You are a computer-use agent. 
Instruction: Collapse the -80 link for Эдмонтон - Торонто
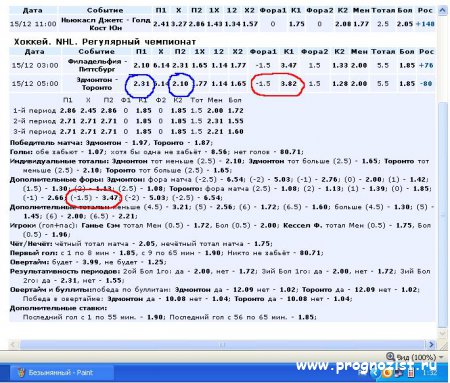[x=426, y=84]
